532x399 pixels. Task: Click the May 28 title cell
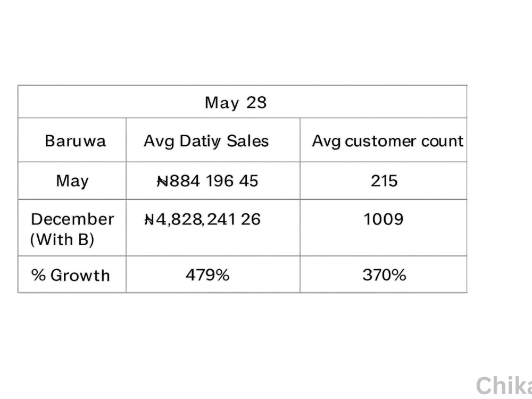click(242, 102)
